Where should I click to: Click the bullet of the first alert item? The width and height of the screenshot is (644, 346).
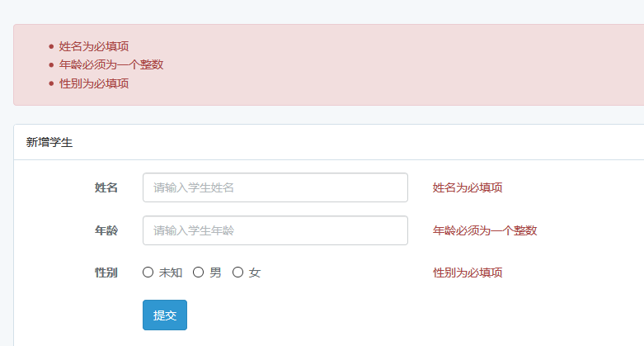tap(51, 46)
